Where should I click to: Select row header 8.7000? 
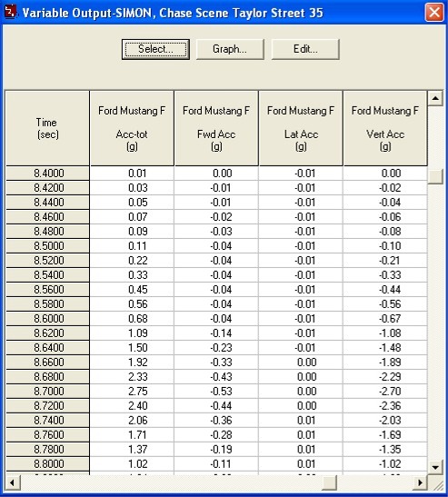point(47,392)
